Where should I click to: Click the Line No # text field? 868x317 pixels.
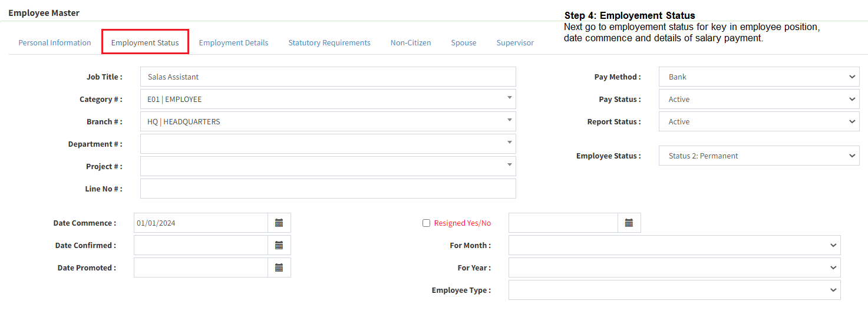328,189
